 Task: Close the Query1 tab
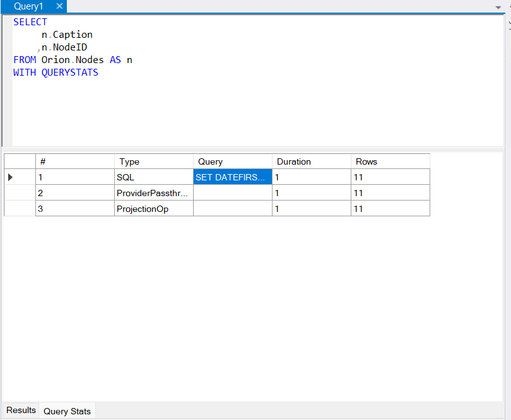(x=59, y=6)
